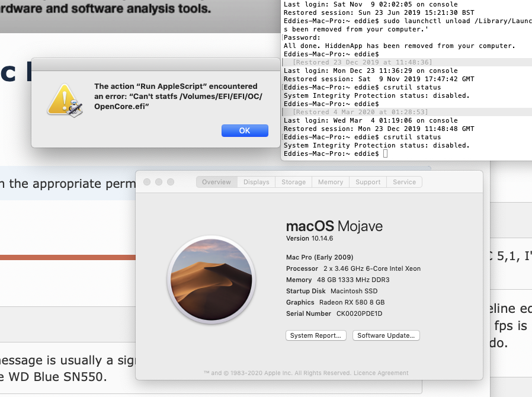Click the 2 x 3.46 GHz 6-Core Intel Xeon text

click(372, 268)
